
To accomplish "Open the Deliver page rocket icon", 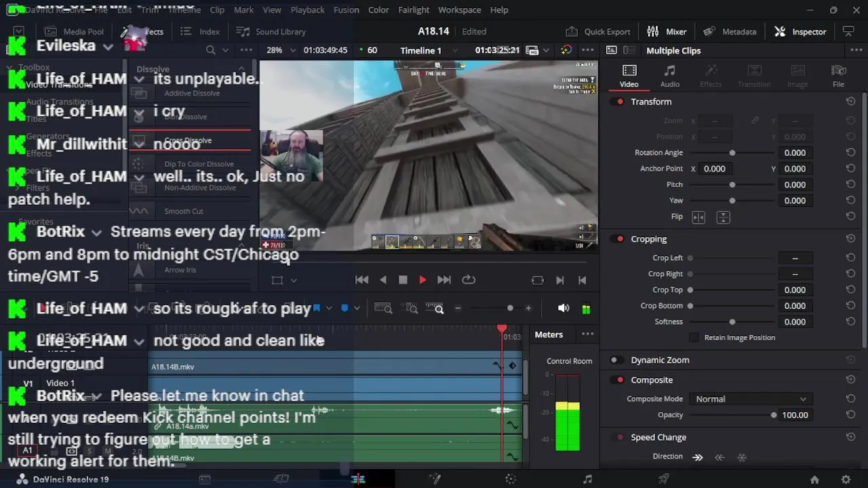I will [664, 479].
